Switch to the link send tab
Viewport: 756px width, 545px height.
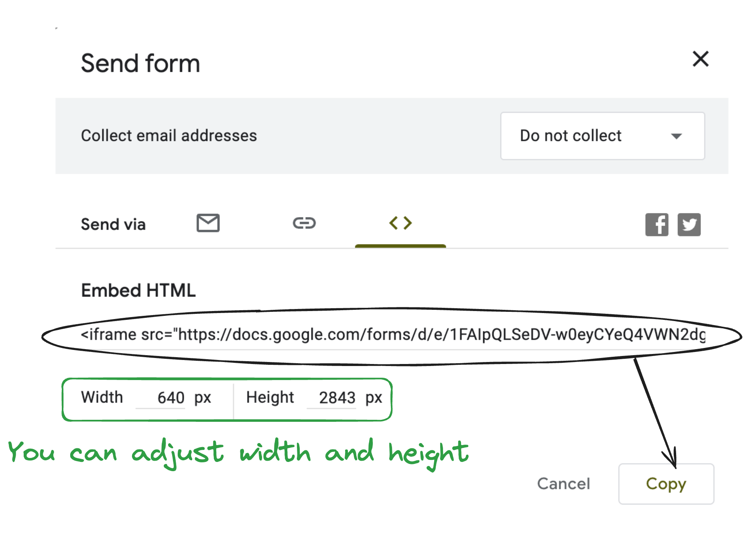(304, 223)
